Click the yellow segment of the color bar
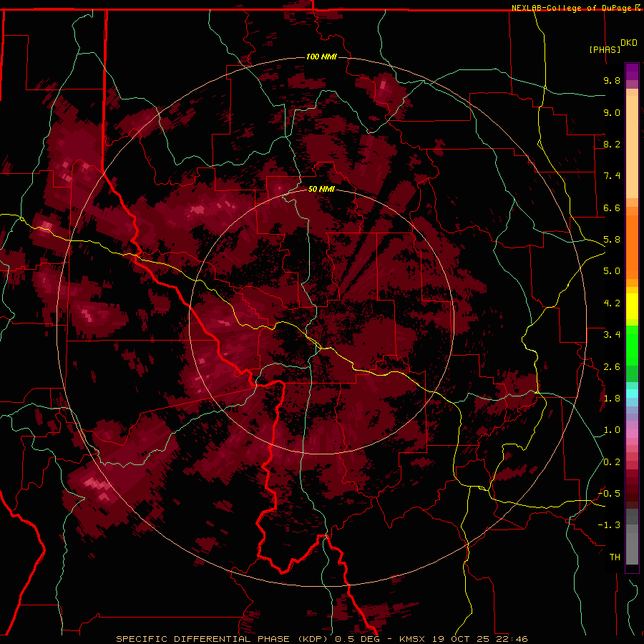 (x=632, y=306)
